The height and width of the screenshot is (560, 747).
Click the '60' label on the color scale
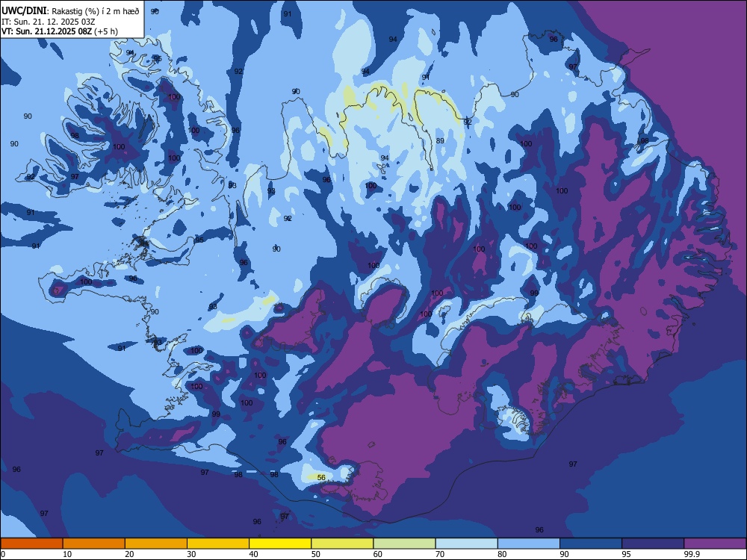click(378, 554)
